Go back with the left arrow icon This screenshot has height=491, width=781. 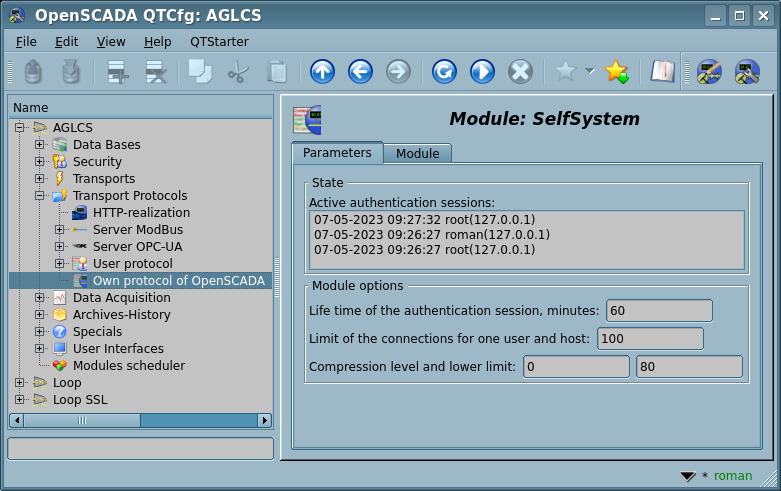point(360,71)
